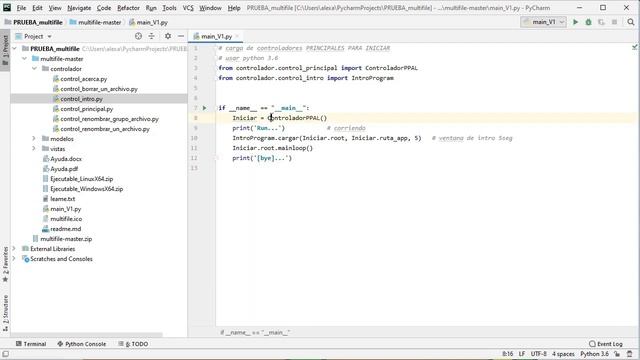Click the Project panel horizontal scrollbar
Viewport: 640px width, 360px height.
pyautogui.click(x=87, y=335)
